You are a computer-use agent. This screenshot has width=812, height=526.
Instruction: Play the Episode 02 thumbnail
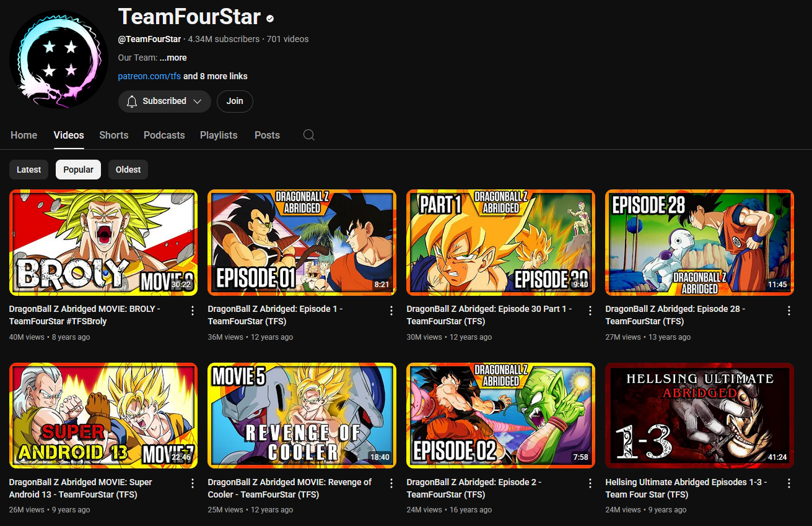[501, 416]
